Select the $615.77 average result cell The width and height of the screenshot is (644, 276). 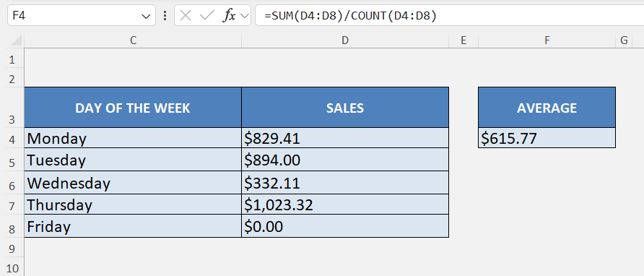(x=547, y=138)
